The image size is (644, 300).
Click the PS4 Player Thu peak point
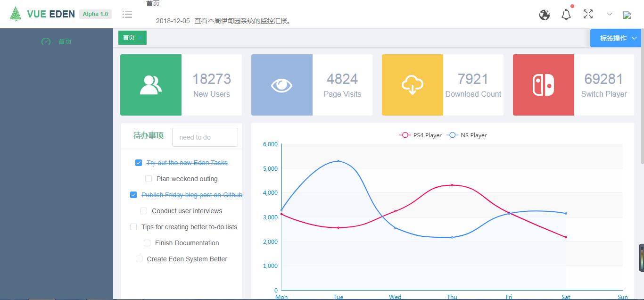coord(452,185)
